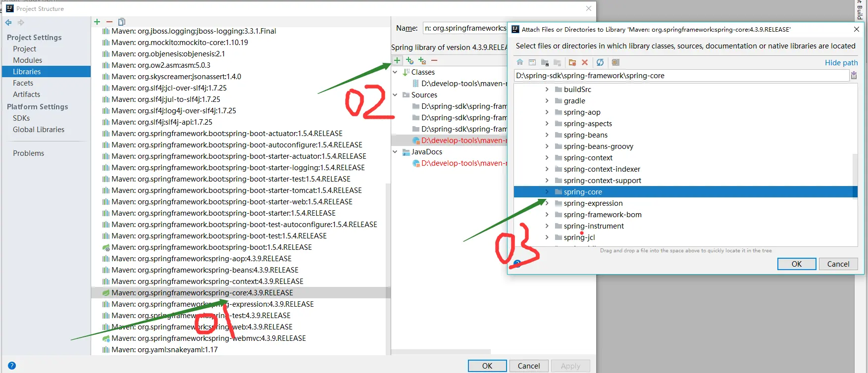Click the path field in the attach dialog
This screenshot has width=868, height=373.
681,76
